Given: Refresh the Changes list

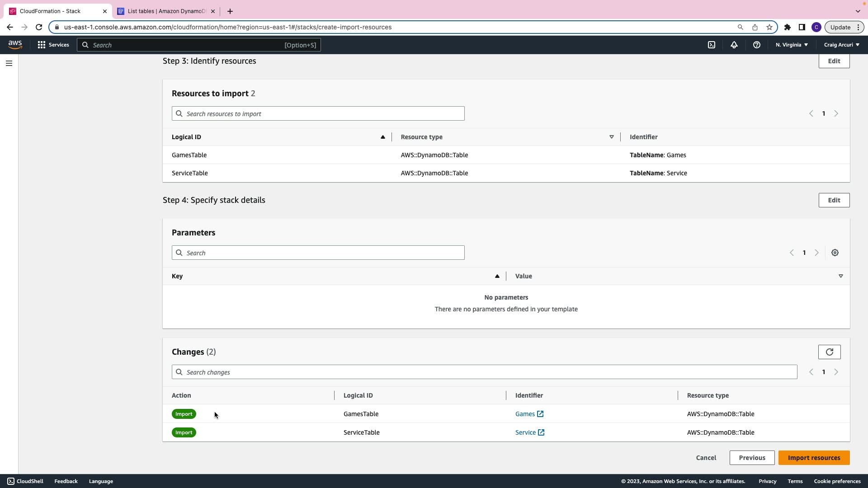Looking at the screenshot, I should tap(829, 352).
